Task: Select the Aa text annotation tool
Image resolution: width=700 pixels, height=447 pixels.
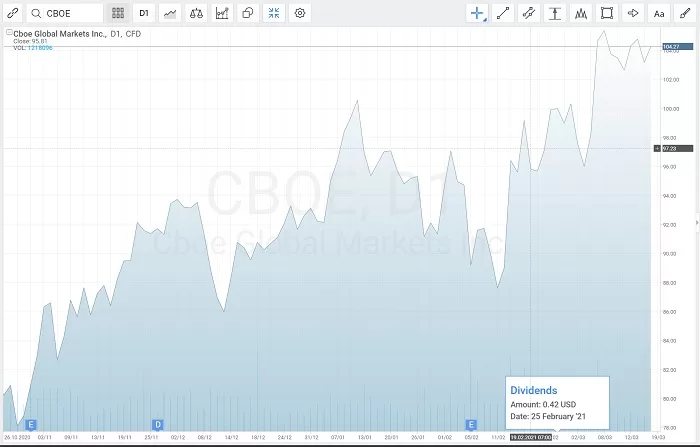Action: click(659, 13)
